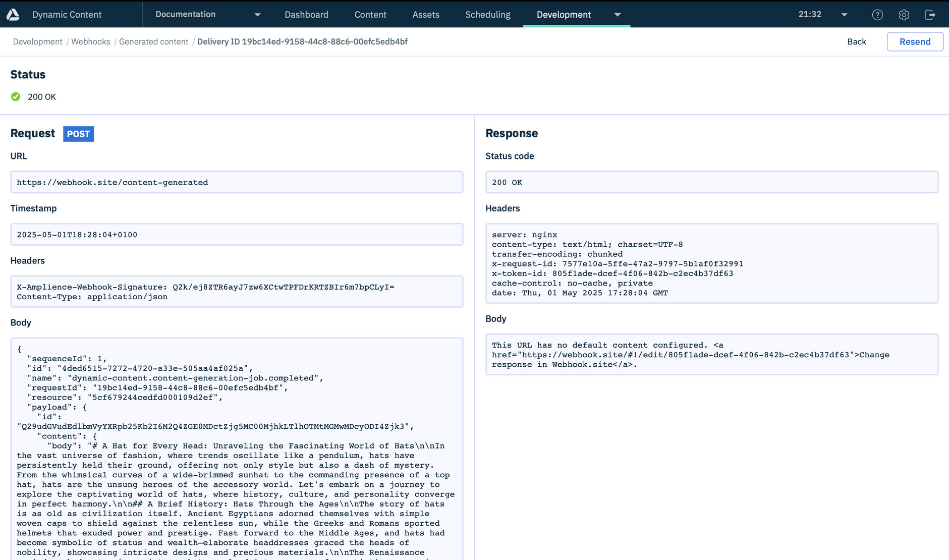Switch to the Content tab

click(370, 15)
